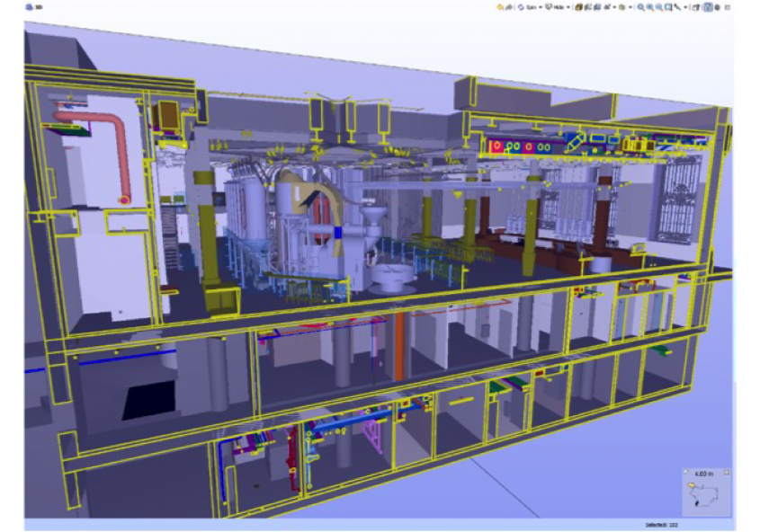760x532 pixels.
Task: Open the Hide options dropdown arrow
Action: tap(568, 7)
